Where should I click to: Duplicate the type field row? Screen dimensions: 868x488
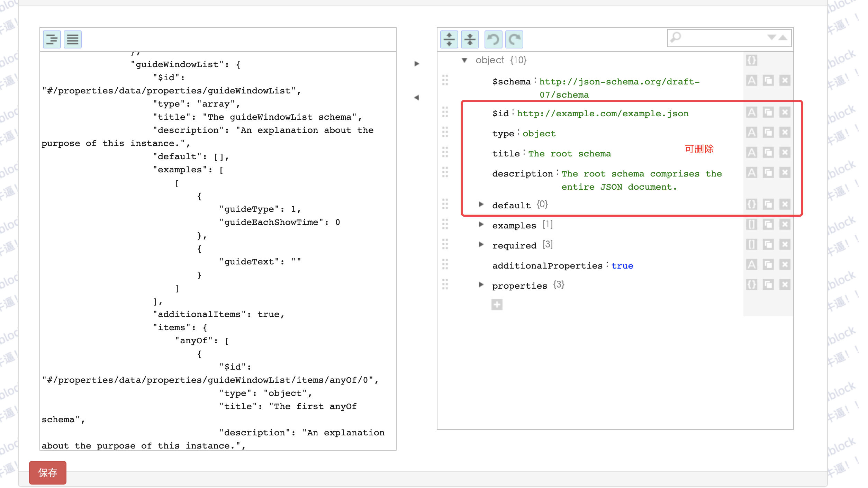click(768, 133)
